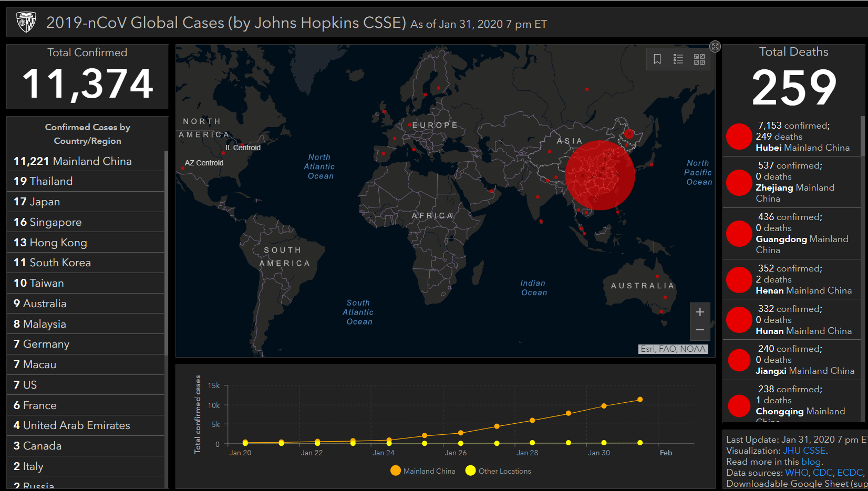Show the map legend list icon
The width and height of the screenshot is (868, 491).
pos(678,59)
